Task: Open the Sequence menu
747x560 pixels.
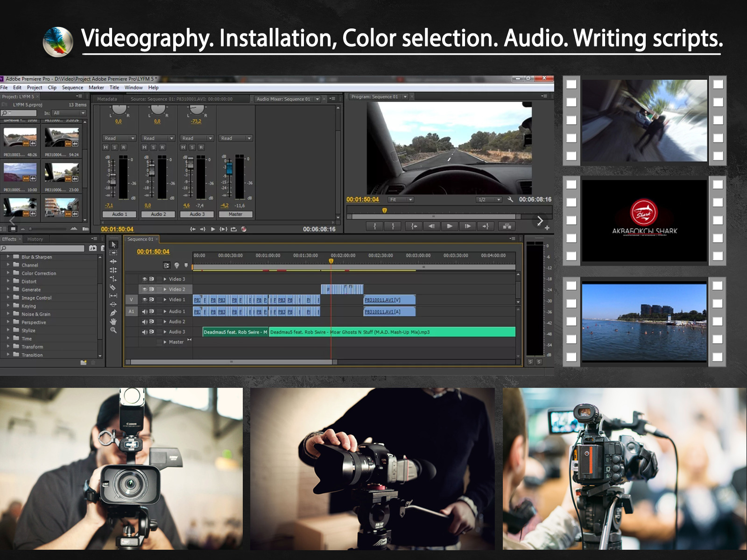Action: (x=72, y=88)
